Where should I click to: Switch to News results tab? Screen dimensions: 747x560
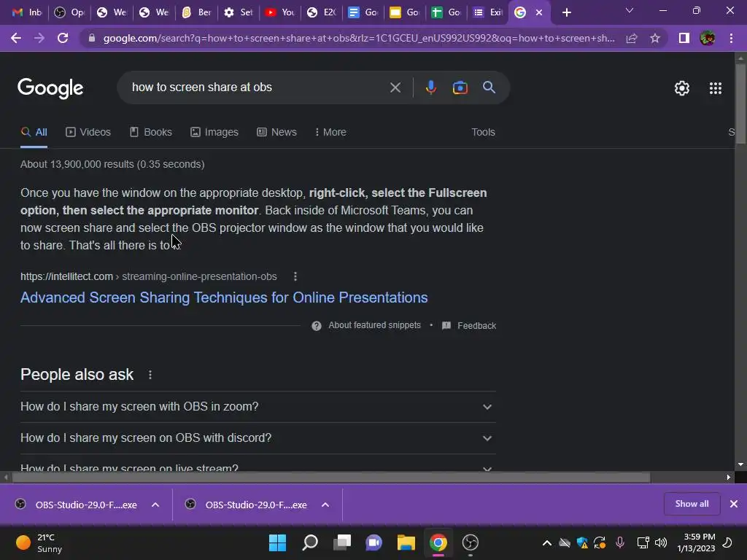[x=276, y=133]
